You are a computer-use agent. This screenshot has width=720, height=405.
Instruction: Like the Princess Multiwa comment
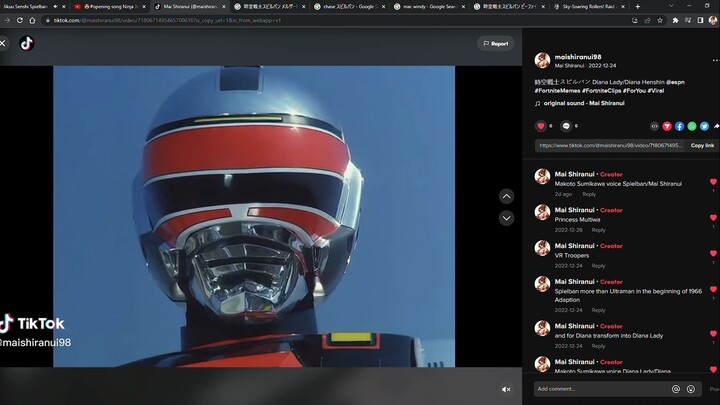click(713, 218)
